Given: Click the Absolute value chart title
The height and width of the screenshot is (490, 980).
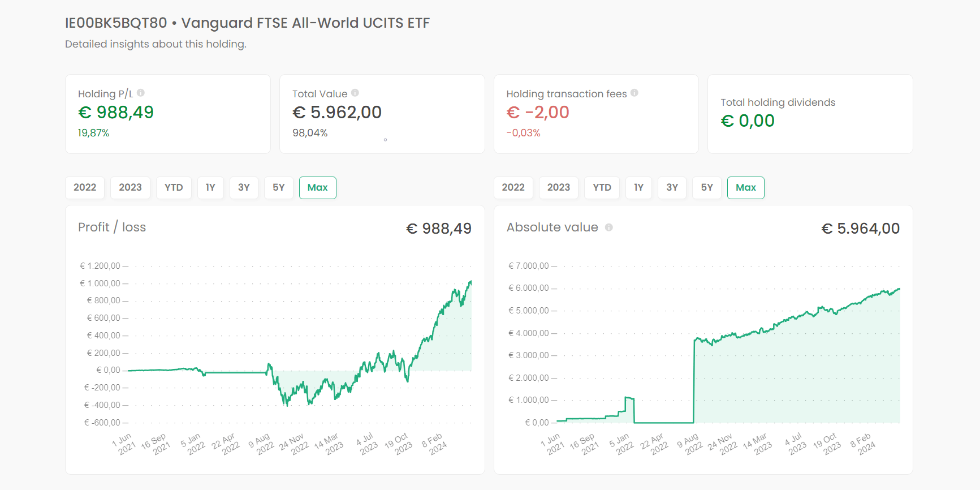Looking at the screenshot, I should pyautogui.click(x=552, y=227).
